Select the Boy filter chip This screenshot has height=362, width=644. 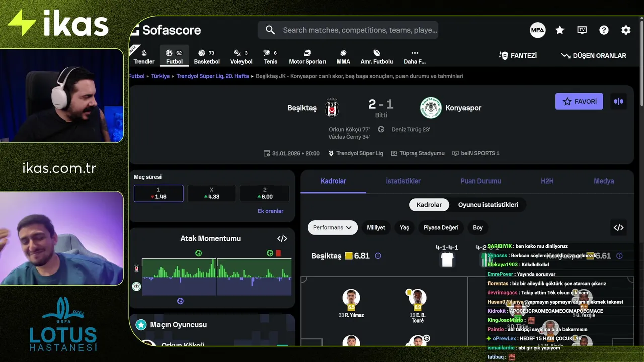pos(478,228)
